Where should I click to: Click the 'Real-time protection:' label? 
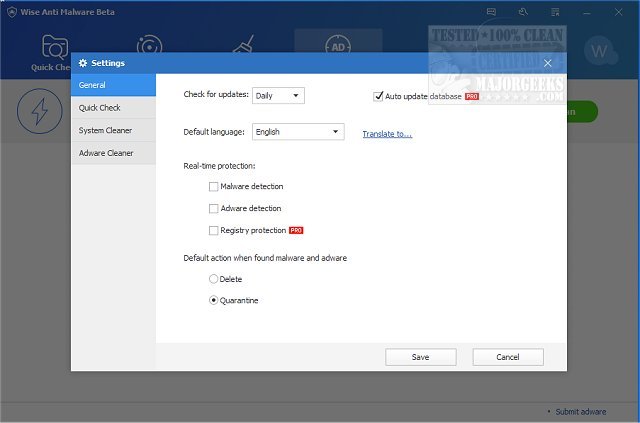coord(219,166)
